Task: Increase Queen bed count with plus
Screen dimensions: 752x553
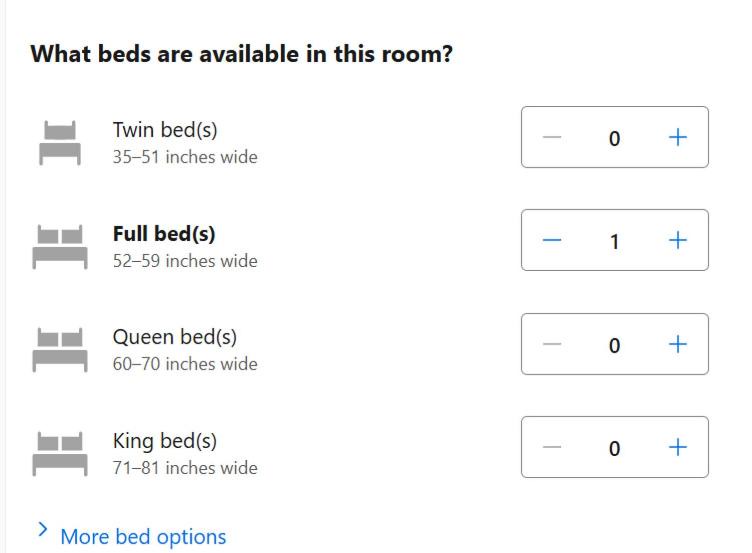Action: coord(677,344)
